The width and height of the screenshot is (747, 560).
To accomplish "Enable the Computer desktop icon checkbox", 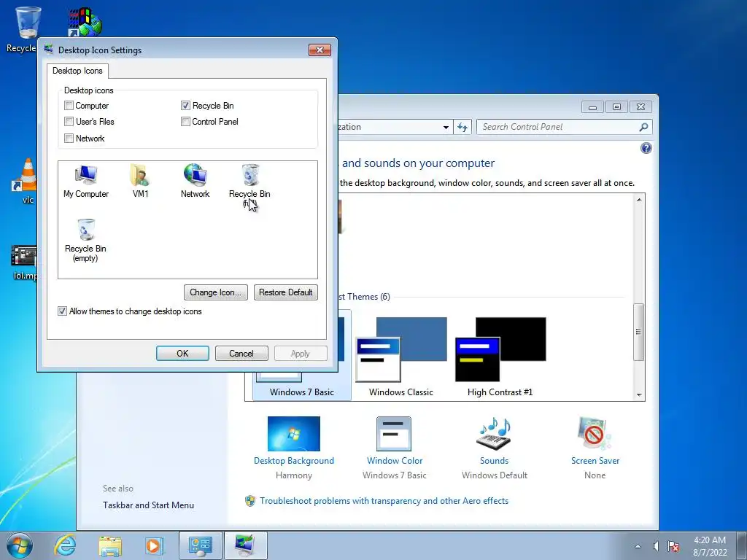I will pyautogui.click(x=69, y=105).
